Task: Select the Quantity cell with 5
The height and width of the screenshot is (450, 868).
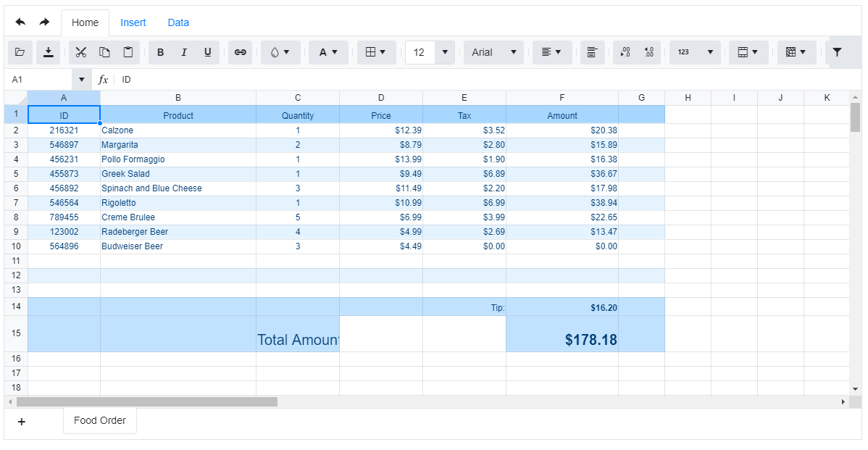Action: pos(298,217)
